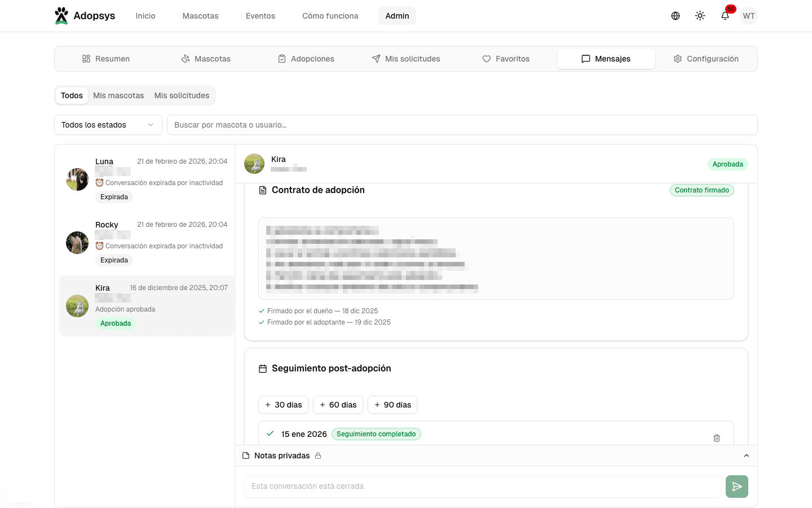
Task: Open the language globe selector
Action: pos(675,16)
